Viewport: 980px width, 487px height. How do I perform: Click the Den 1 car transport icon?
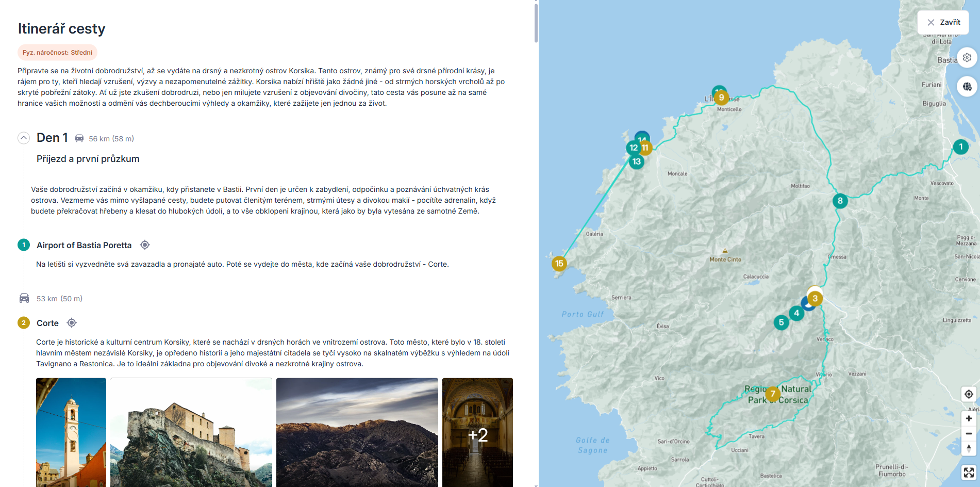(x=79, y=138)
